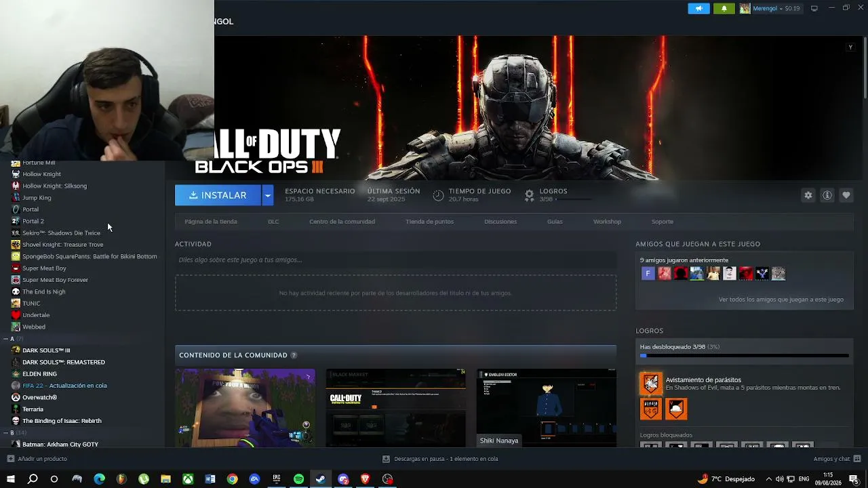868x488 pixels.
Task: Open the Guías tab
Action: coord(555,222)
